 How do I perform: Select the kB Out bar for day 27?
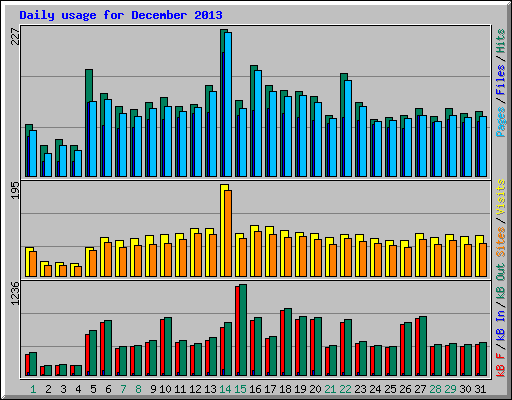click(423, 346)
